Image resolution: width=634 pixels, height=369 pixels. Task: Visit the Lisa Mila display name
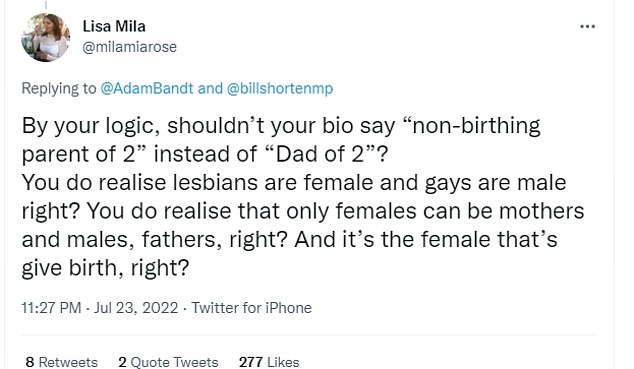(x=114, y=27)
